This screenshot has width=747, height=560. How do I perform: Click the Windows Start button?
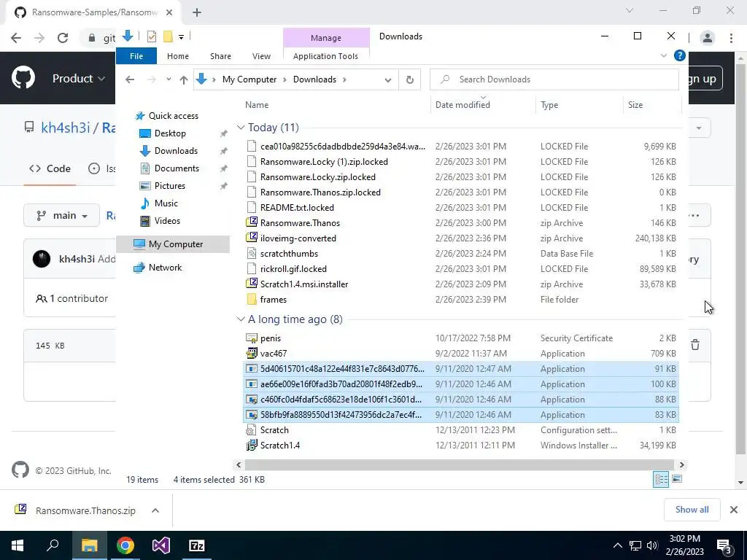pos(18,545)
